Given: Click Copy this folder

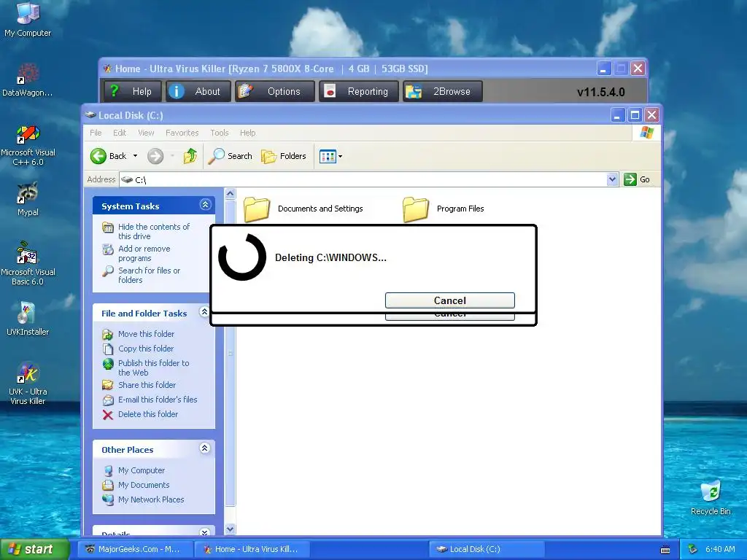Looking at the screenshot, I should (x=145, y=349).
